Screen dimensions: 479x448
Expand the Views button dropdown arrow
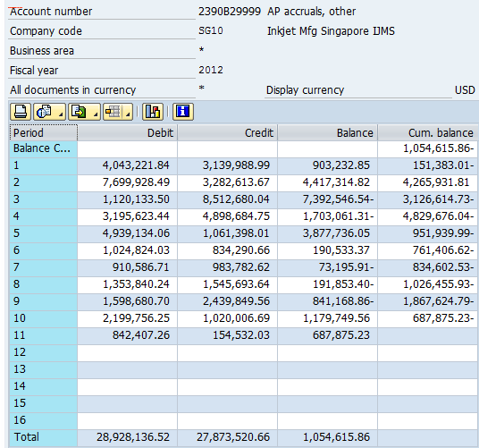click(x=61, y=114)
